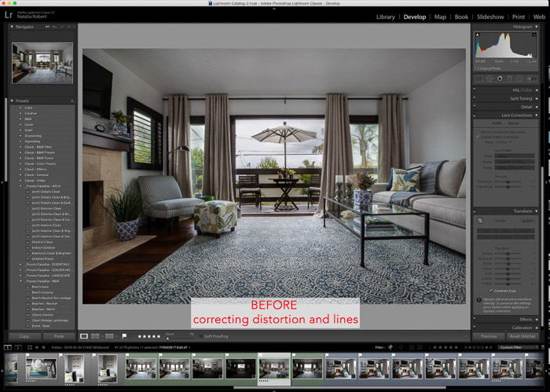Toggle the HSL / Color panel switch
This screenshot has width=550, height=392.
[475, 90]
